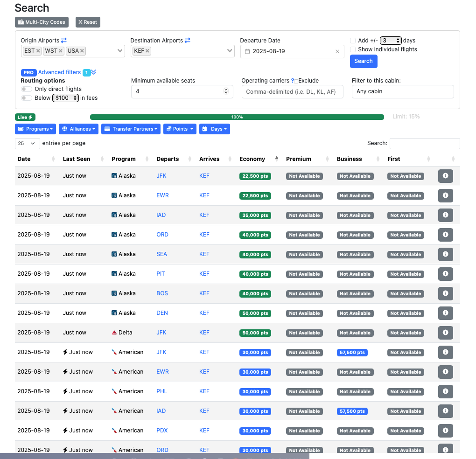The image size is (476, 459).
Task: Click the Multi-City Codes button
Action: point(42,22)
